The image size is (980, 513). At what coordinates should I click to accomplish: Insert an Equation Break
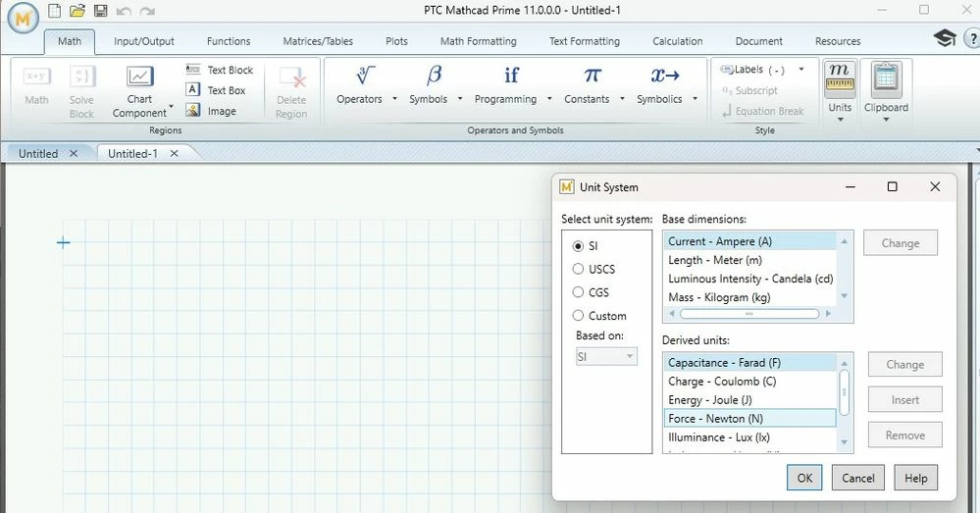[762, 111]
